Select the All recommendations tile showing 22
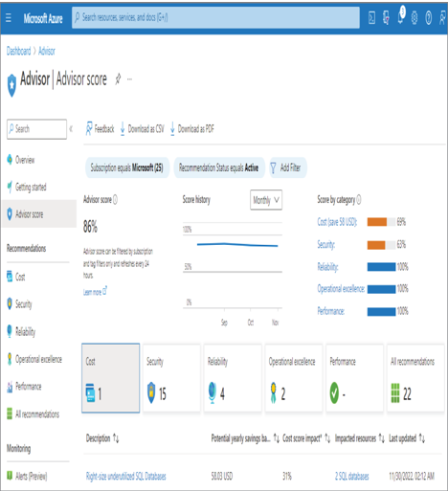Screen dimensions: 448x491 pyautogui.click(x=415, y=378)
